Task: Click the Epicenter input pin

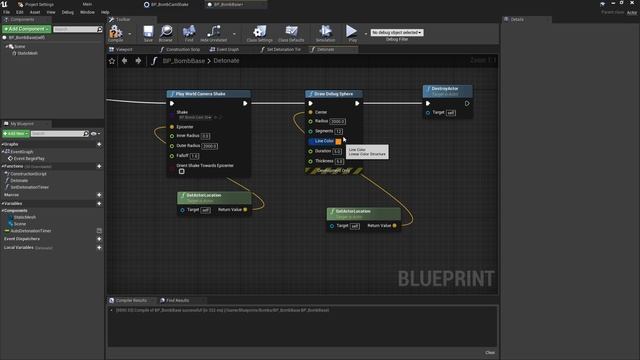Action: (x=172, y=127)
